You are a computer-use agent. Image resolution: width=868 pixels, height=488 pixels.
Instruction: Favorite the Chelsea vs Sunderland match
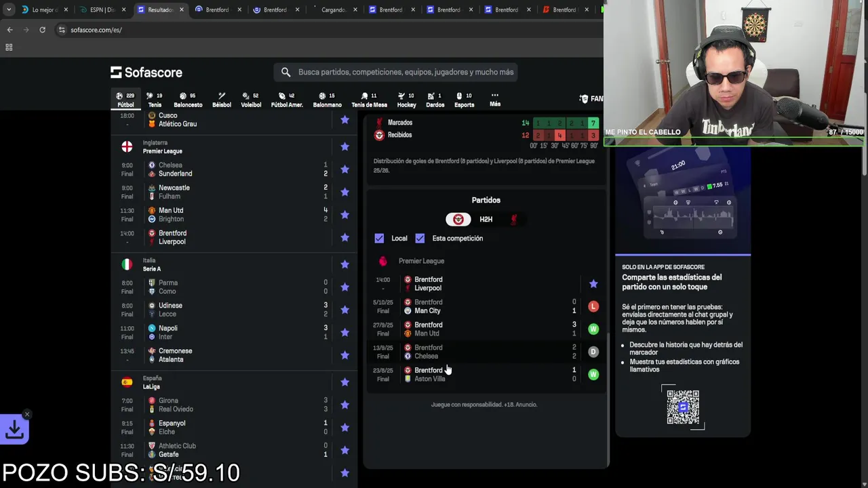tap(344, 169)
